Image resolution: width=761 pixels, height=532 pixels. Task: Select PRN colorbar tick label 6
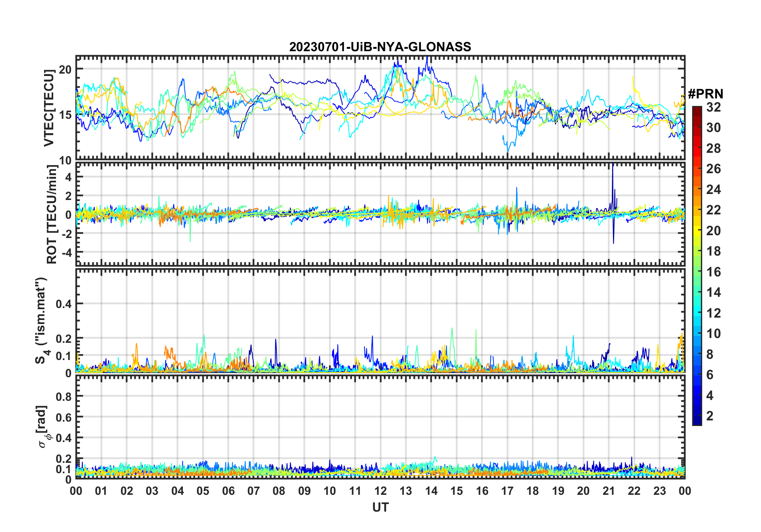710,375
